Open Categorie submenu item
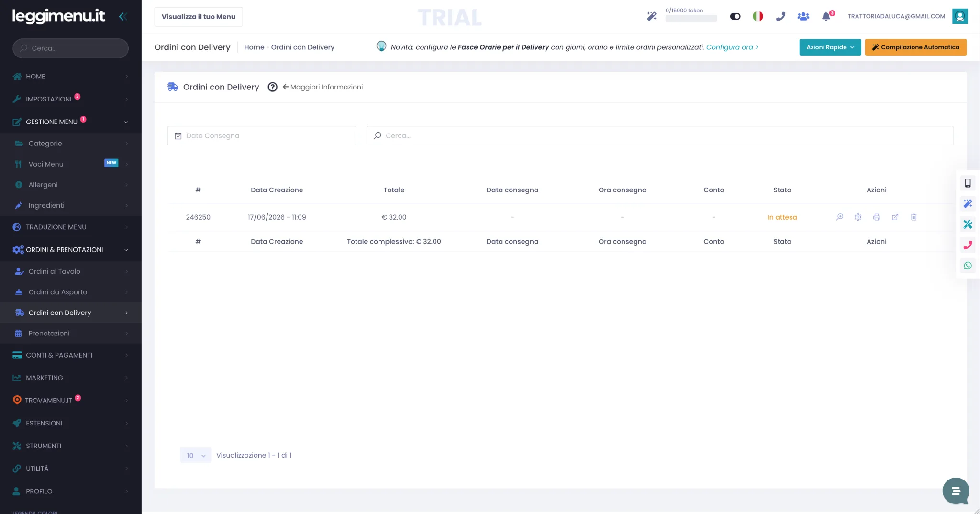980x514 pixels. (x=71, y=144)
